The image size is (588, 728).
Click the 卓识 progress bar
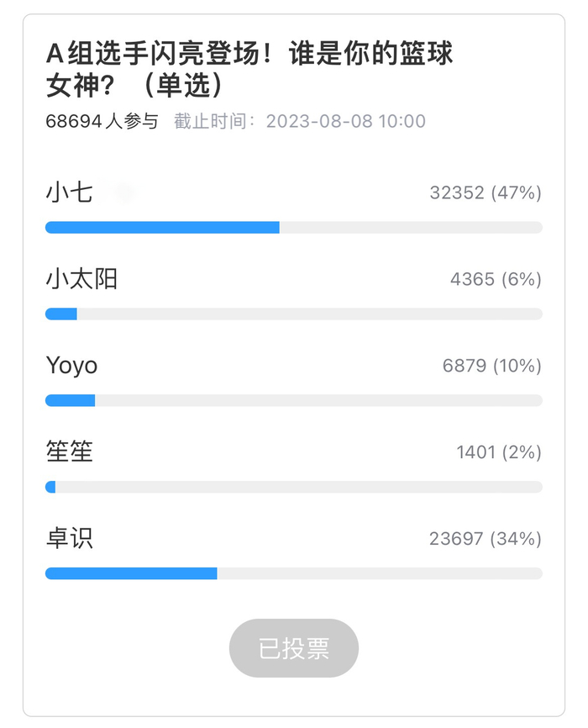coord(293,573)
